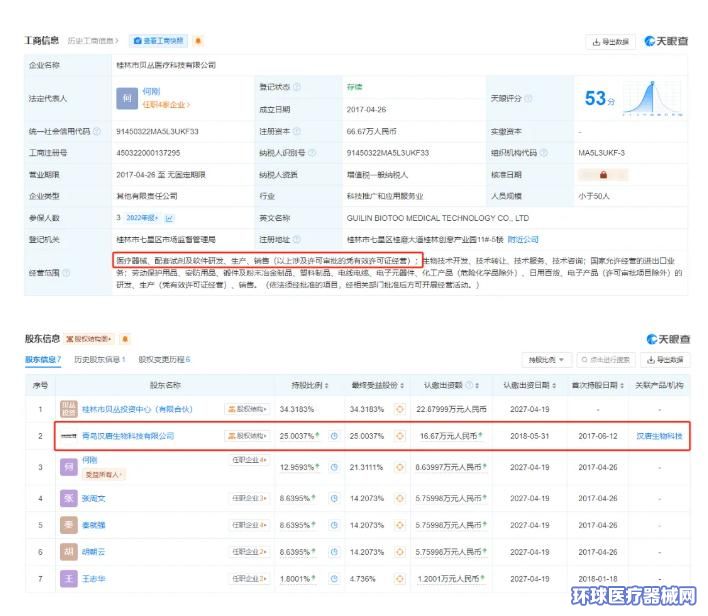Click beneficial share icon in row 2
The height and width of the screenshot is (616, 708).
click(399, 436)
